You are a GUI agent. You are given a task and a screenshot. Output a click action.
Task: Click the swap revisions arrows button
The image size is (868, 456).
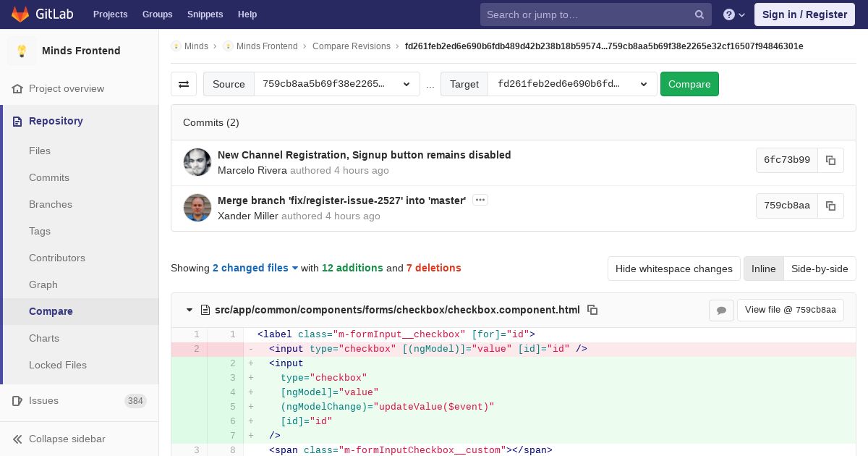tap(184, 84)
